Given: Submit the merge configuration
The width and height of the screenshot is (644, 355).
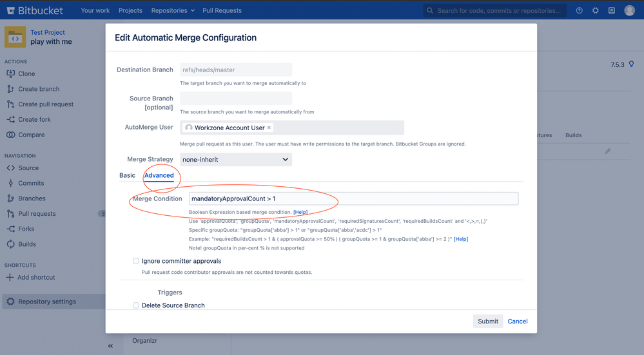Looking at the screenshot, I should 488,321.
